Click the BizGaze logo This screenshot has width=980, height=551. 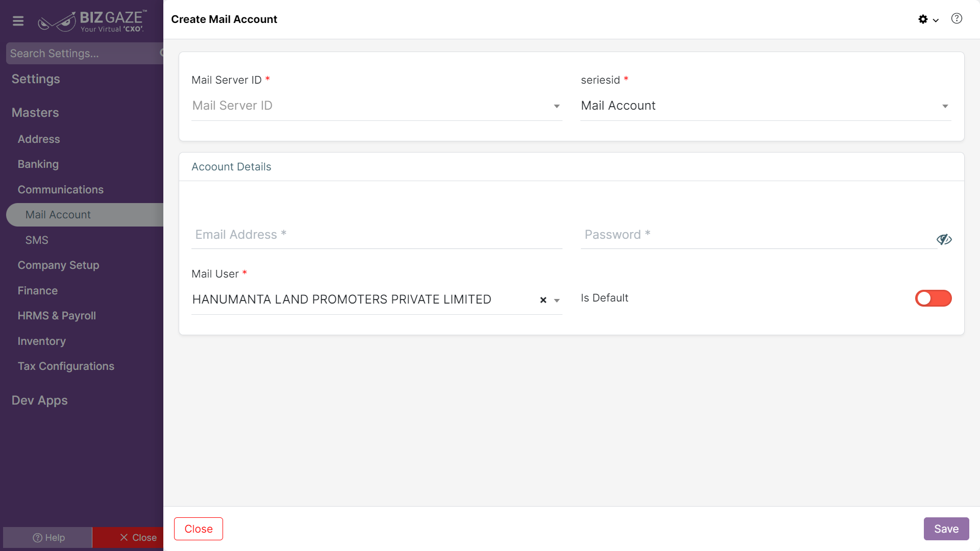click(x=92, y=21)
